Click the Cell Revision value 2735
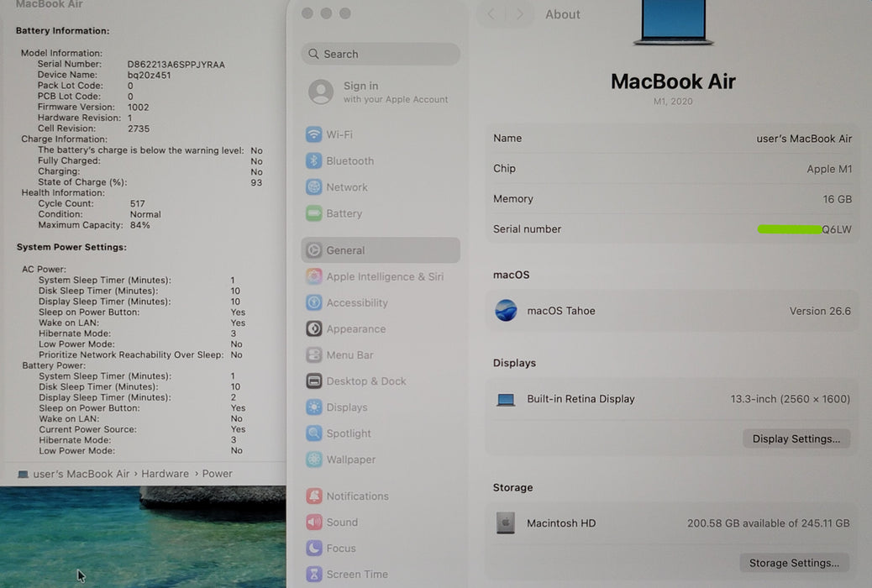This screenshot has height=588, width=872. tap(139, 129)
